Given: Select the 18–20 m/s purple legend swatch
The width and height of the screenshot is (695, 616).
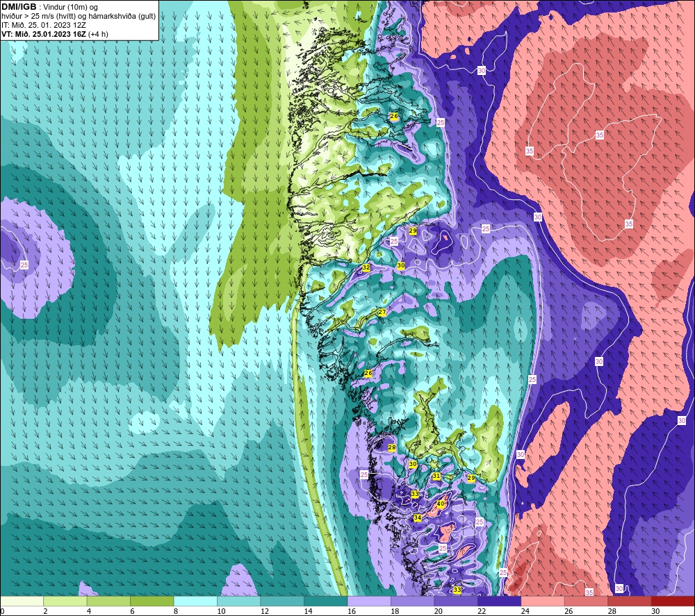Looking at the screenshot, I should pos(413,601).
